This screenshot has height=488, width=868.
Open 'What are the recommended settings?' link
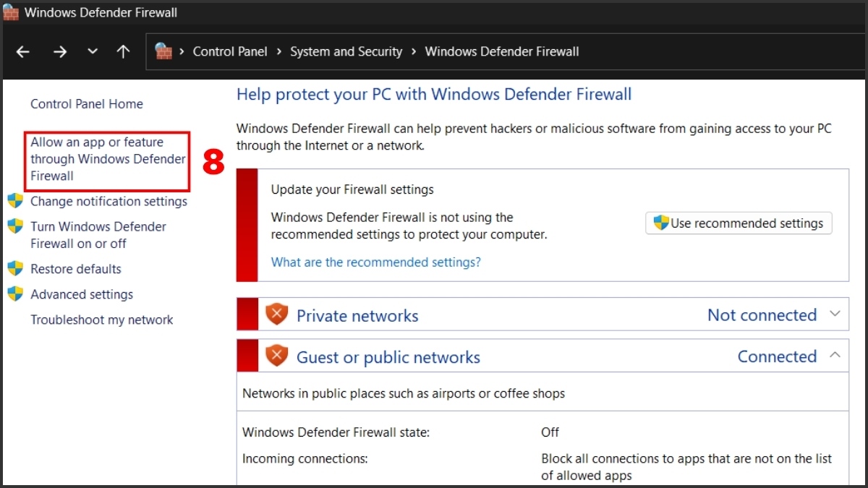[375, 262]
